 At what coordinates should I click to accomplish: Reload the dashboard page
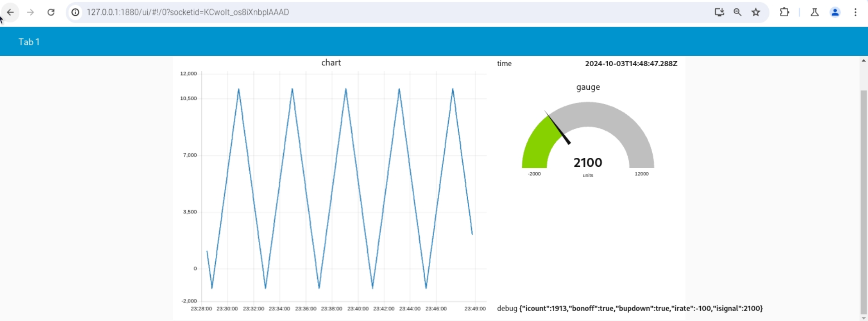pos(51,12)
